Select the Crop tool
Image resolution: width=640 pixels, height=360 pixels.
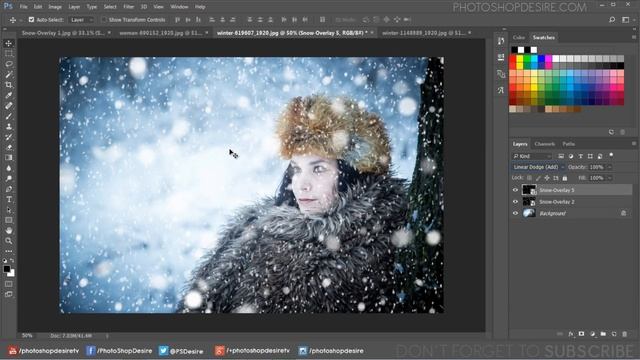(9, 85)
